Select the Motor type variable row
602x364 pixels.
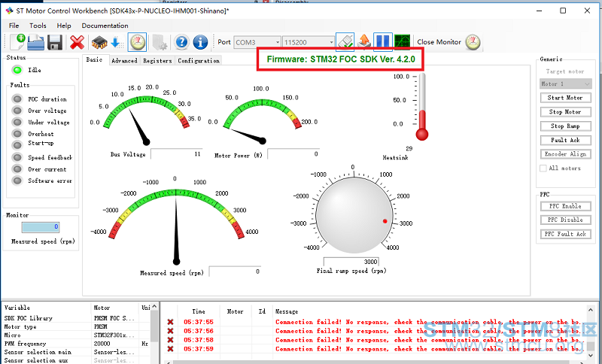pos(76,327)
